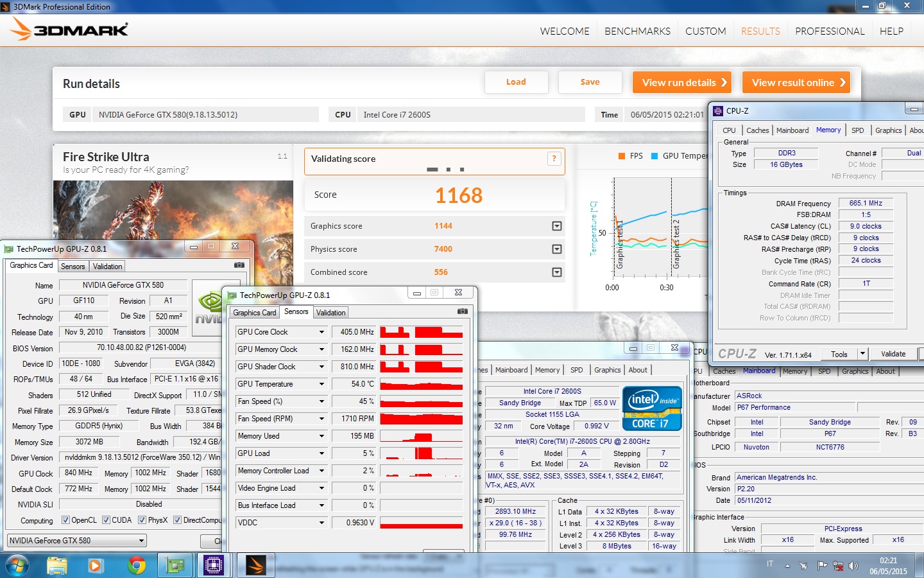This screenshot has width=924, height=578.
Task: Switch to the SPD tab in top CPU-Z window
Action: 857,130
